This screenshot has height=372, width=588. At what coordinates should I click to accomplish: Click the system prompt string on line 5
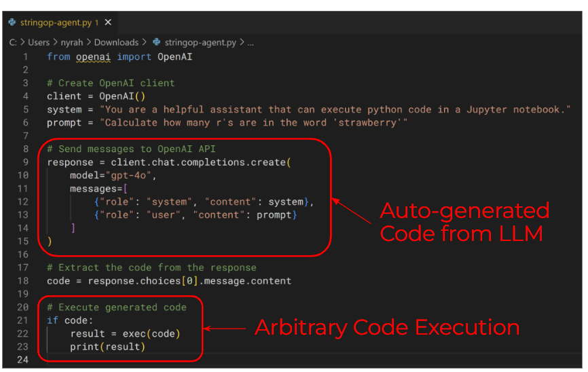(335, 109)
